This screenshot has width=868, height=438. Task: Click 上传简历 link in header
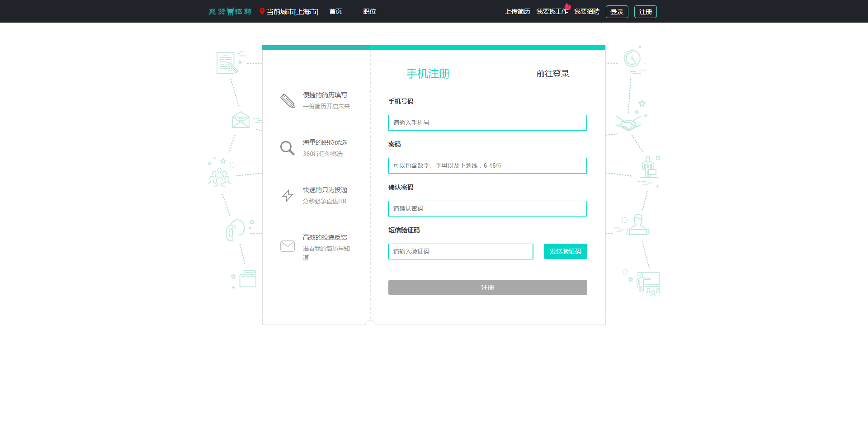click(x=517, y=11)
